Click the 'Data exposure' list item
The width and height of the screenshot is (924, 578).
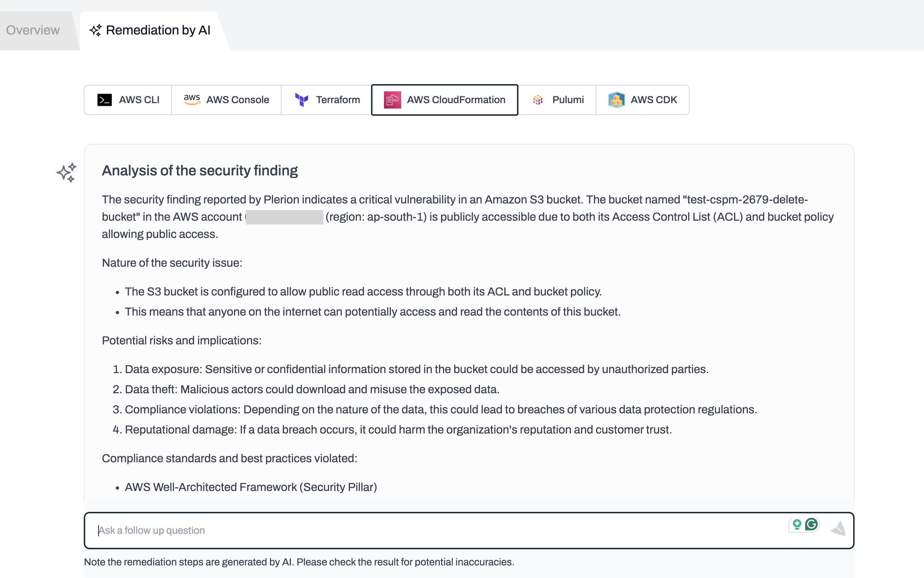coord(417,369)
